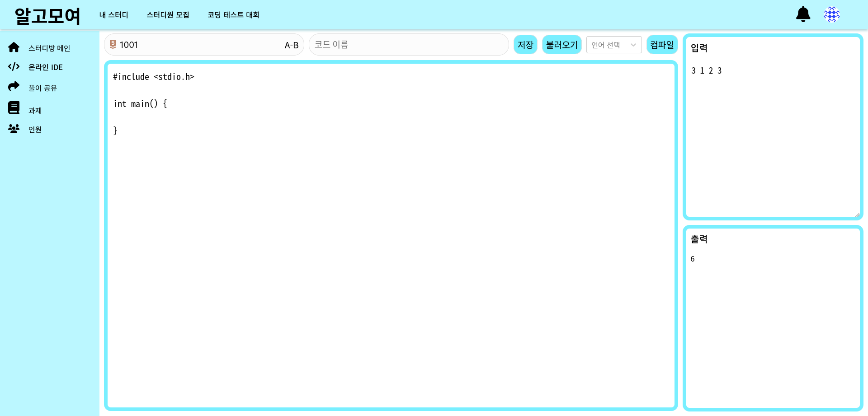Open the user profile avatar
Viewport: 868px width, 416px height.
tap(831, 14)
